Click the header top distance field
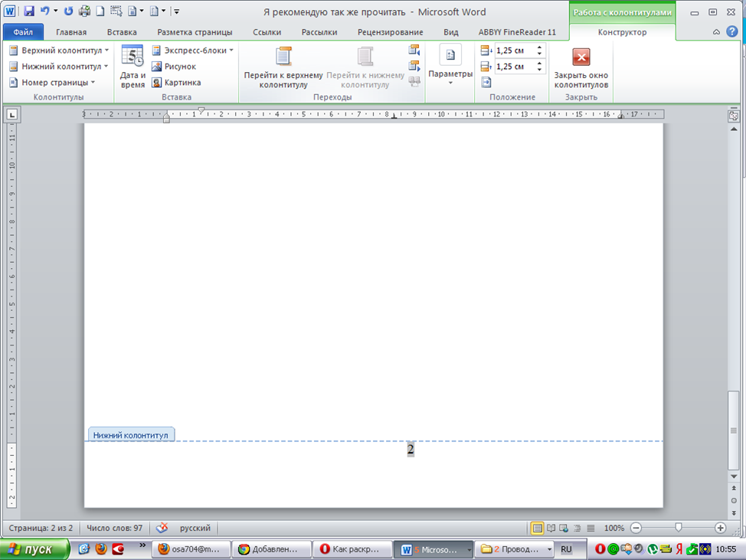746x560 pixels. [x=515, y=51]
